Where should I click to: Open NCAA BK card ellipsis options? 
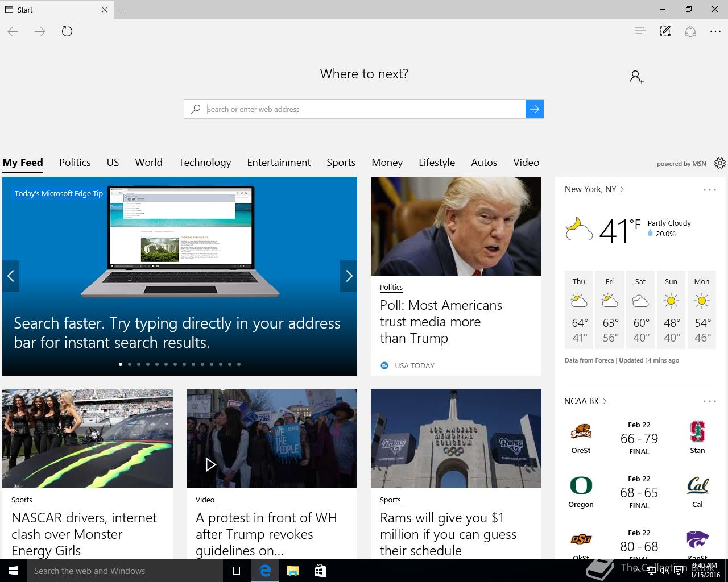pyautogui.click(x=710, y=401)
